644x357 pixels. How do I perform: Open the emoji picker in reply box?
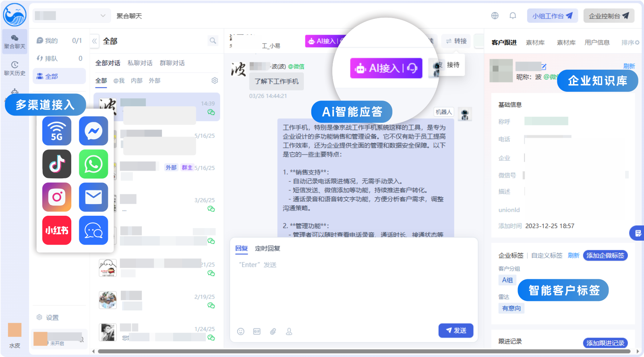click(240, 331)
